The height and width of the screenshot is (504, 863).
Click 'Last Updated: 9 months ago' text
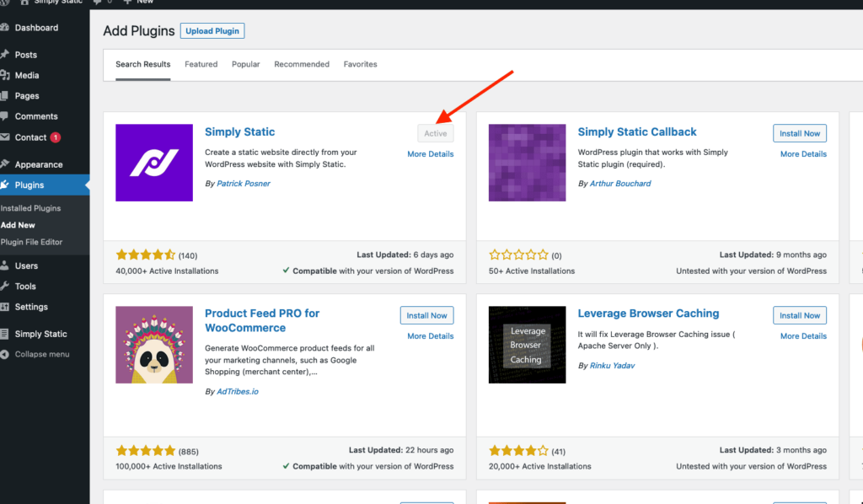(x=773, y=255)
